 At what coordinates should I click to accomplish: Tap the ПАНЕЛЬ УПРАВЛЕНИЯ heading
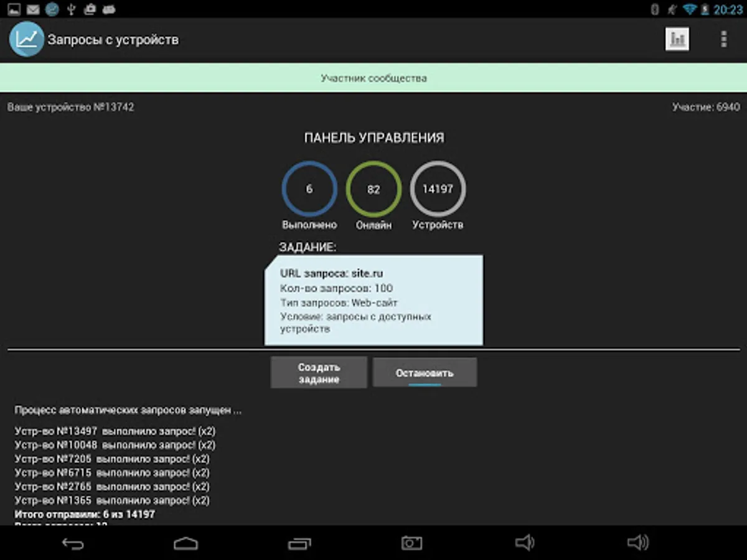pyautogui.click(x=374, y=138)
